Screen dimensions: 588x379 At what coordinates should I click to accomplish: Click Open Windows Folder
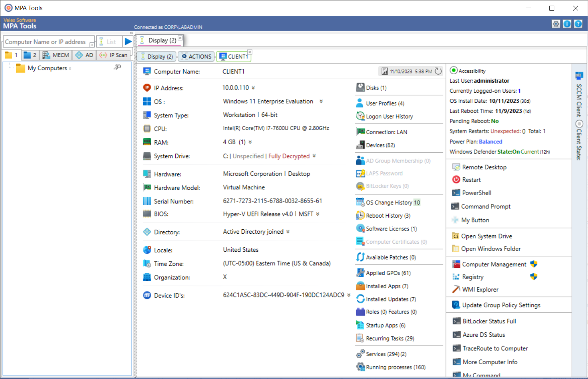pos(486,249)
